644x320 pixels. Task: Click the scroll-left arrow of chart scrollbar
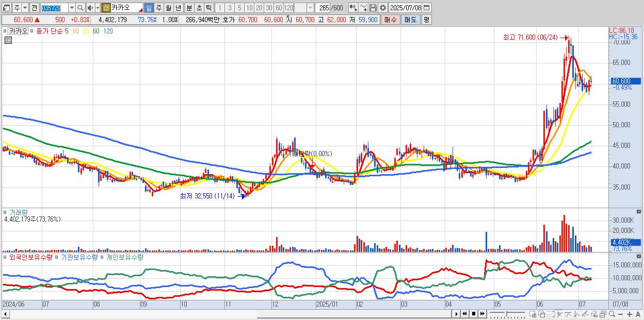tap(5, 314)
